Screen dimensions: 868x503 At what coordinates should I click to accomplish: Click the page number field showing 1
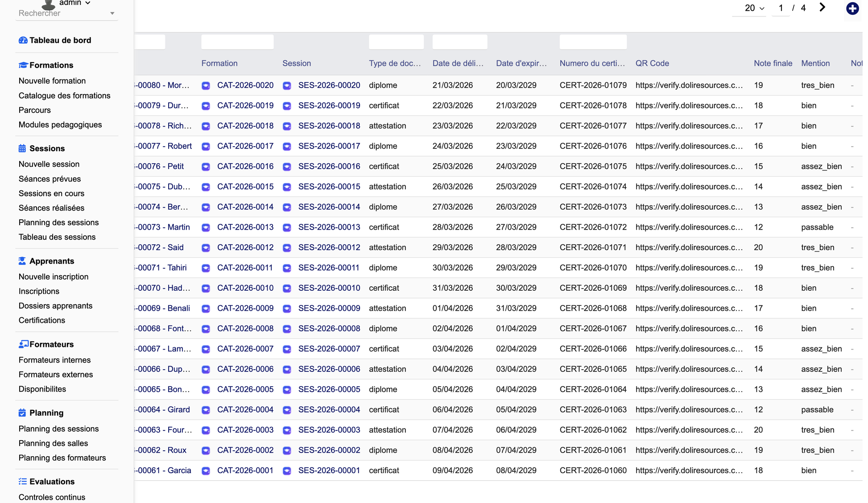point(781,8)
